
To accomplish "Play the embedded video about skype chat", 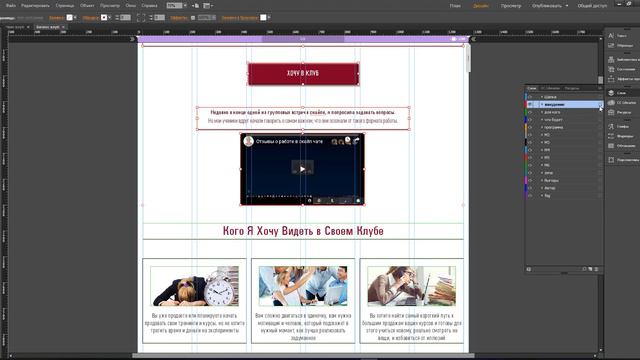I will 302,169.
